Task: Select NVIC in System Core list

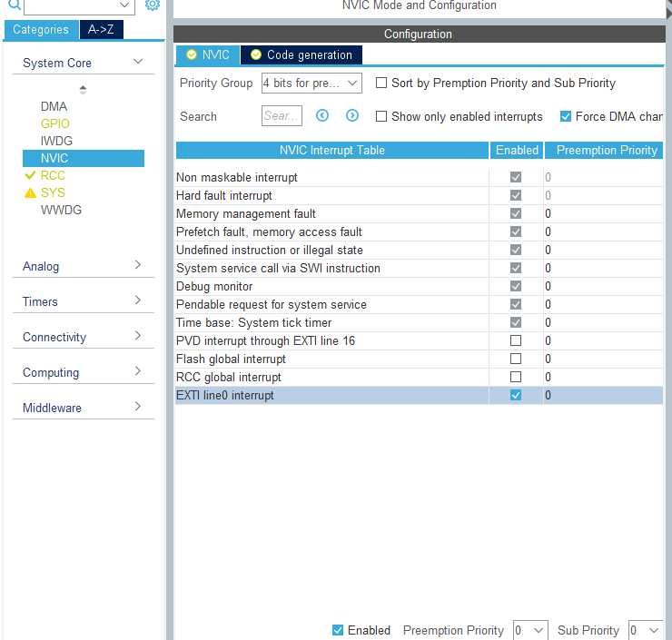Action: 84,158
